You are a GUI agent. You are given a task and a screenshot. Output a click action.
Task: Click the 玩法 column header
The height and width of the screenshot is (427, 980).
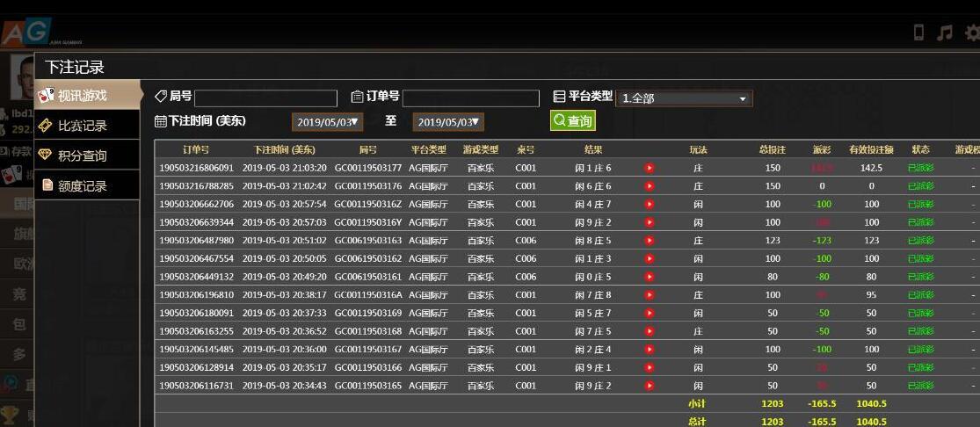[x=698, y=150]
